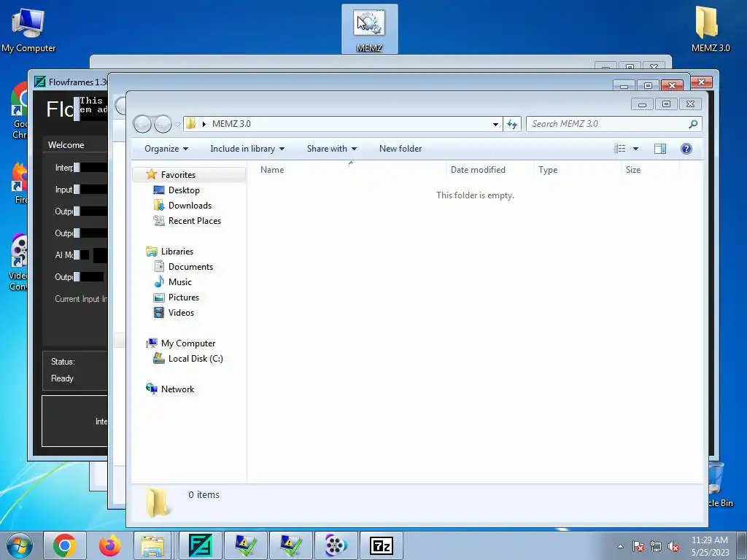Open the video converter taskbar icon
The image size is (747, 560).
pyautogui.click(x=336, y=545)
